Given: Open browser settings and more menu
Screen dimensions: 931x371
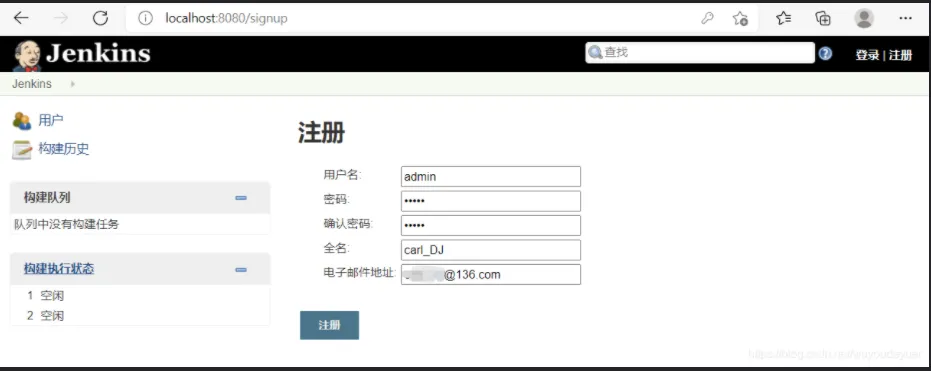Looking at the screenshot, I should coord(905,18).
